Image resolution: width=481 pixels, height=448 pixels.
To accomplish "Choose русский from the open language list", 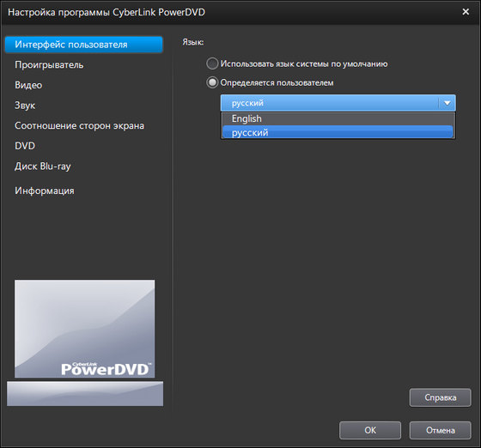I will pos(338,132).
